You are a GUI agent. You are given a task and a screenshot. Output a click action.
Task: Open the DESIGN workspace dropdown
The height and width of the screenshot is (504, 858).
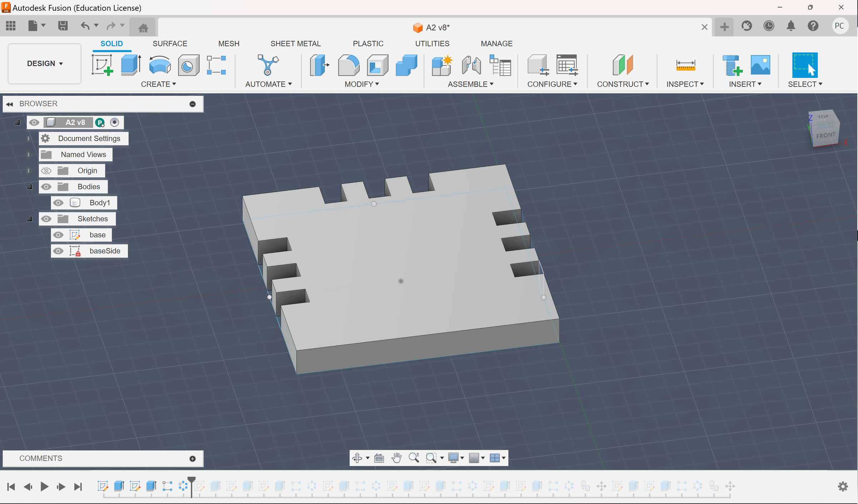(45, 64)
